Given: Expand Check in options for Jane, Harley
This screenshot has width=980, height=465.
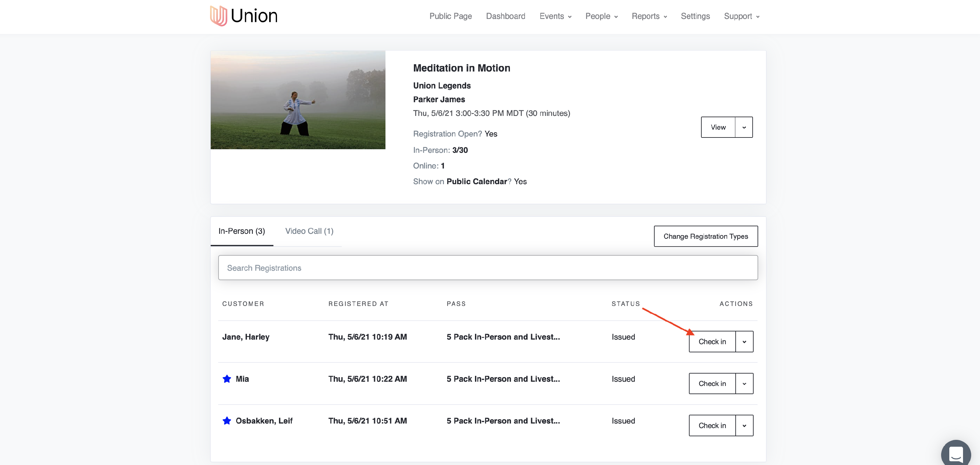Looking at the screenshot, I should (x=744, y=342).
